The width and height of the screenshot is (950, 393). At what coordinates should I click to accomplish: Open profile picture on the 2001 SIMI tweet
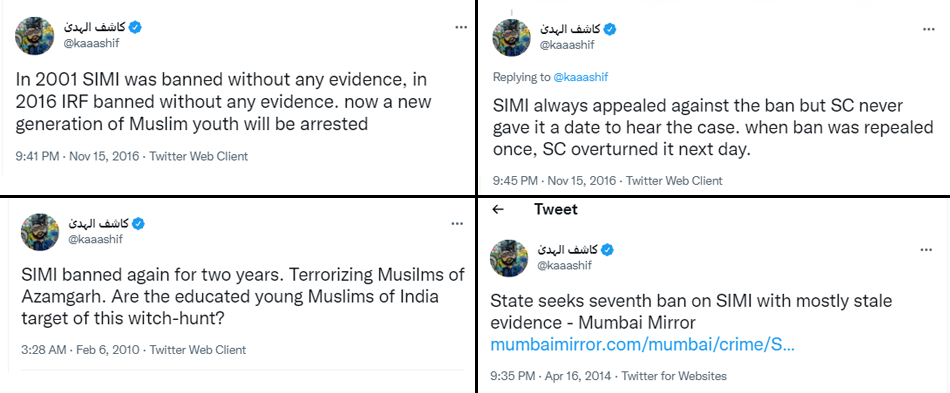tap(34, 36)
